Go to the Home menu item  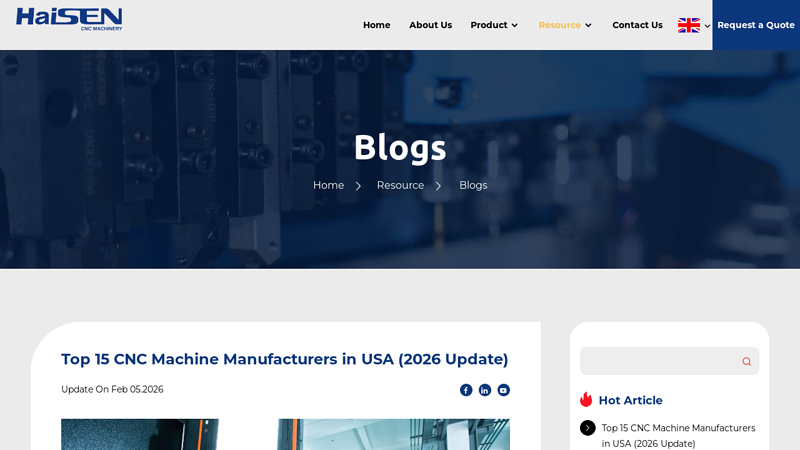point(376,25)
